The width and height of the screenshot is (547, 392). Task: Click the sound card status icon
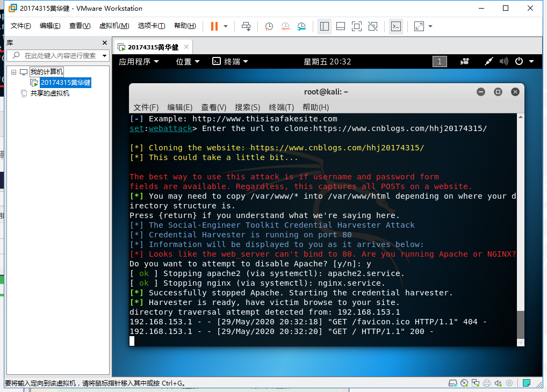498,383
